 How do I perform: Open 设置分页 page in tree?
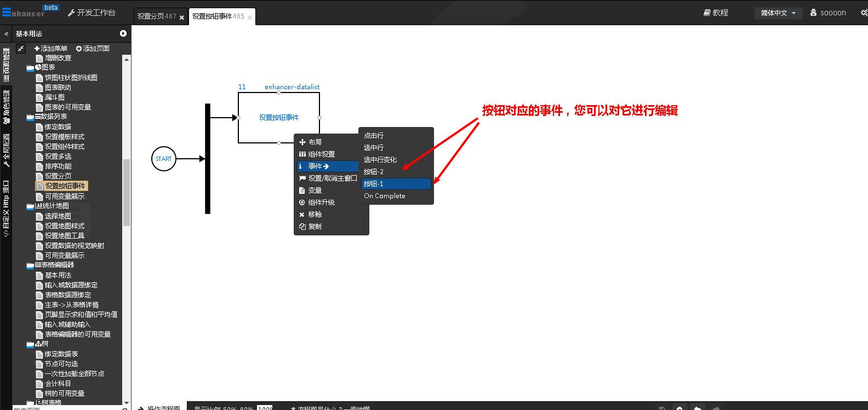pyautogui.click(x=58, y=176)
